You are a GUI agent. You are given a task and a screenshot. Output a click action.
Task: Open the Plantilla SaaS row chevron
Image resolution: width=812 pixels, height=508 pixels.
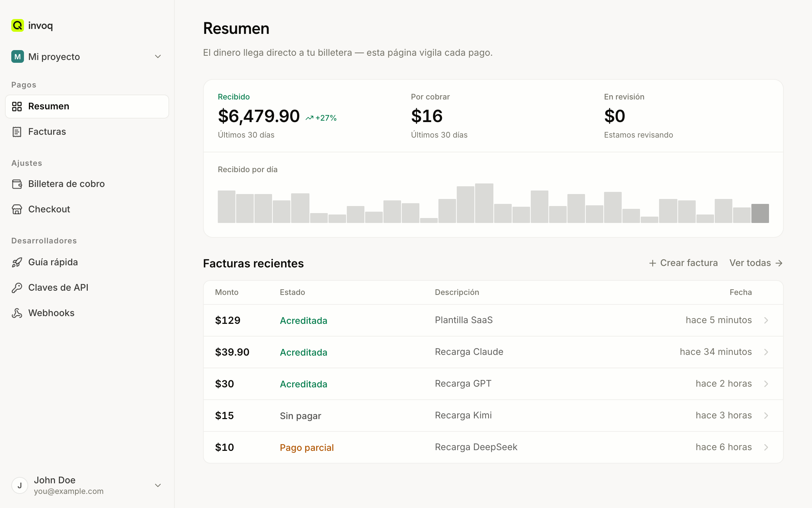766,320
